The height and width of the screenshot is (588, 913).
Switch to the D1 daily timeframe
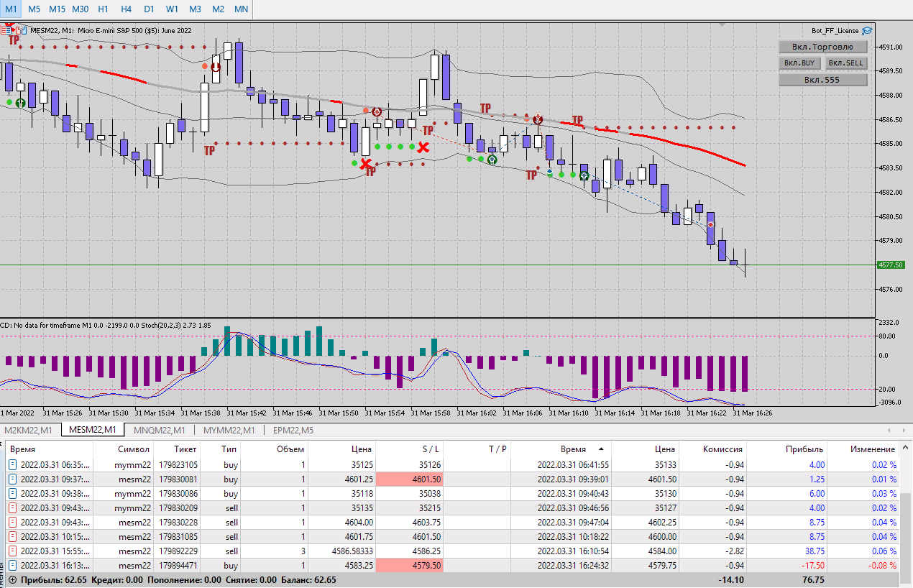[x=149, y=9]
